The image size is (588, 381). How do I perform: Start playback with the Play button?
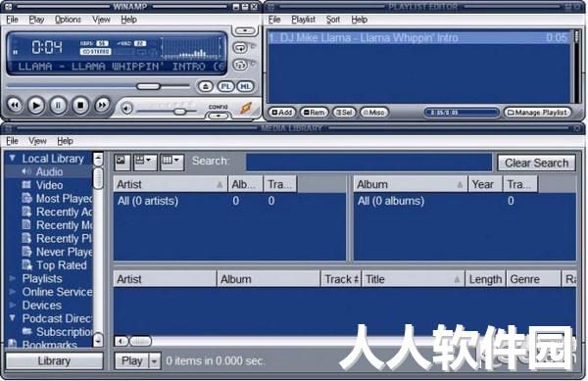coord(36,105)
